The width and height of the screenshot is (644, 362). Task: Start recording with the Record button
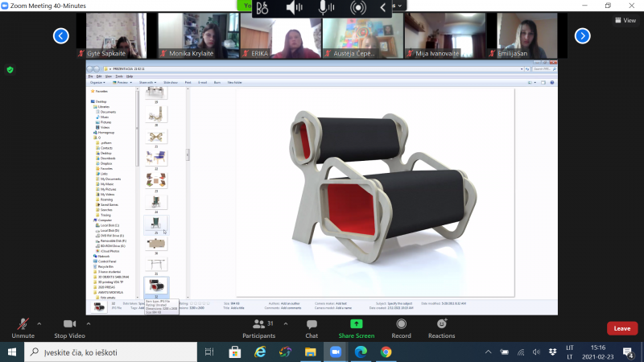401,329
